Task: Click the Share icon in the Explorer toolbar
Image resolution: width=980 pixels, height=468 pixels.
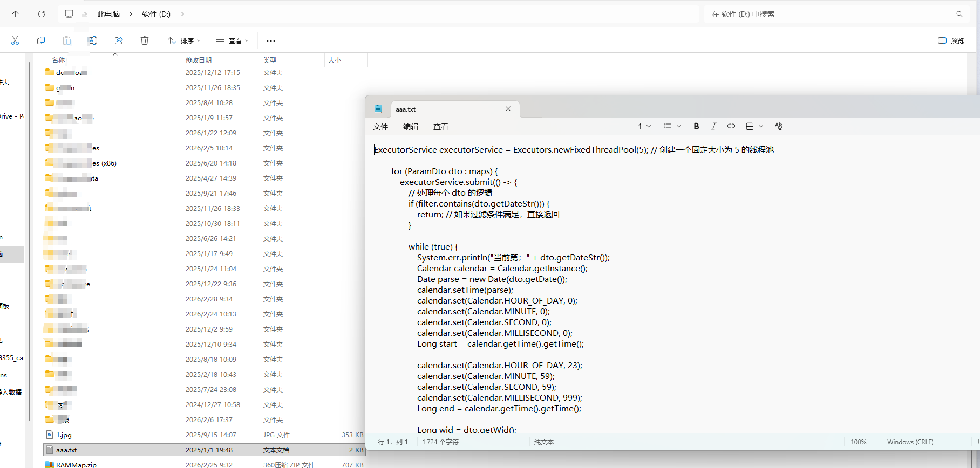Action: click(x=119, y=40)
